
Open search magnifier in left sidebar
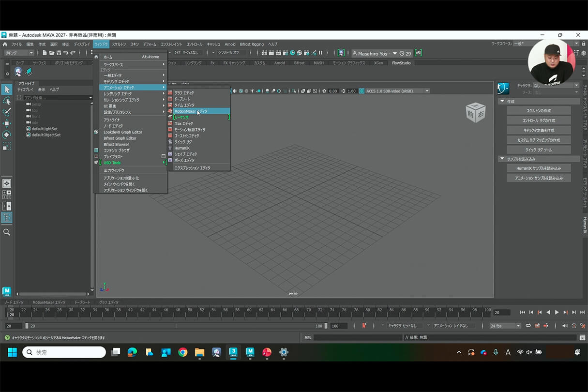pyautogui.click(x=7, y=232)
